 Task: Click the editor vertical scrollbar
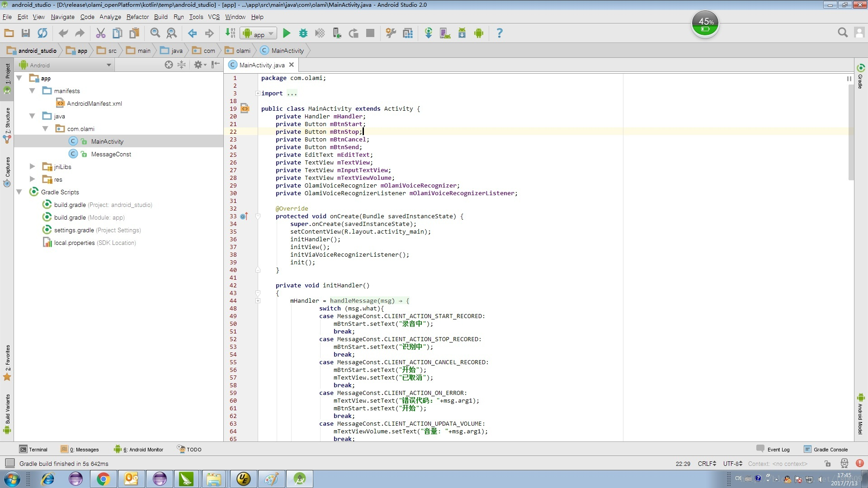[x=851, y=131]
